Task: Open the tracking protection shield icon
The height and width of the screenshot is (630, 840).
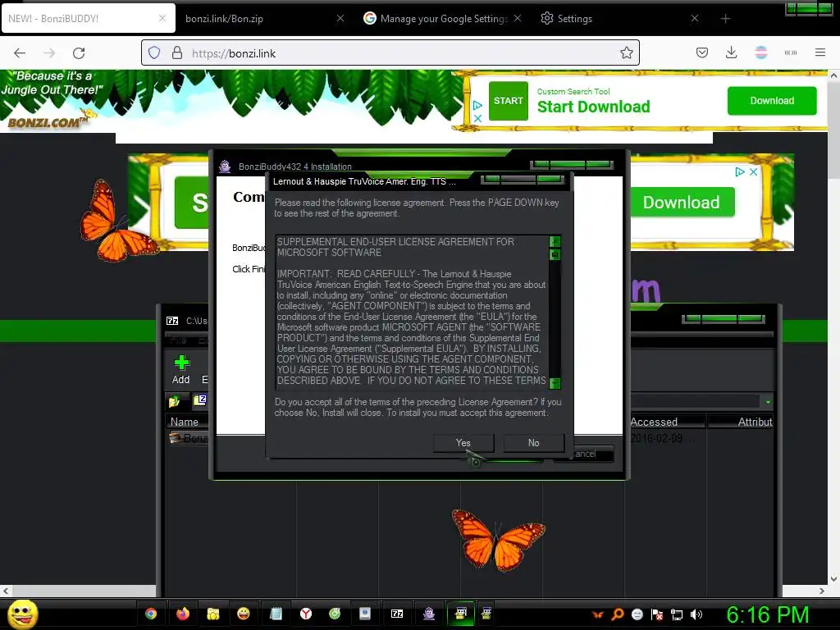Action: [x=154, y=53]
